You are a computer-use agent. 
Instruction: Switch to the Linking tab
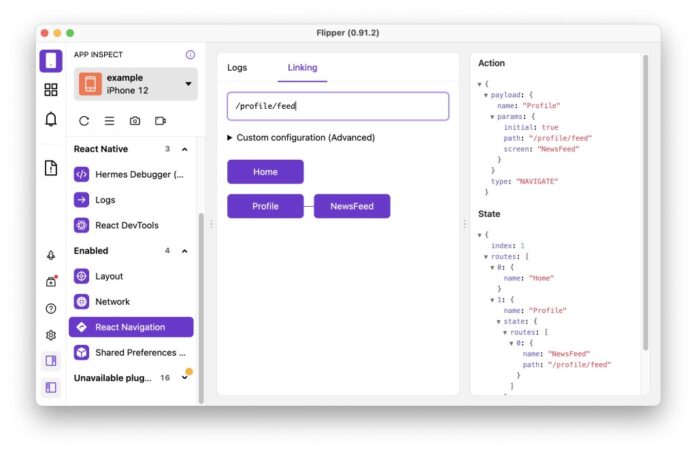click(302, 67)
